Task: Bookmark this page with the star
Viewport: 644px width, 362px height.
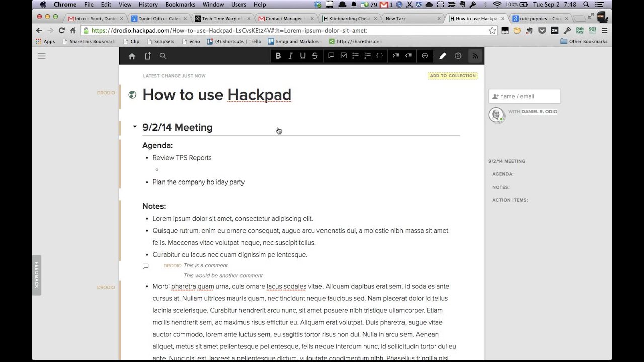Action: (x=492, y=31)
